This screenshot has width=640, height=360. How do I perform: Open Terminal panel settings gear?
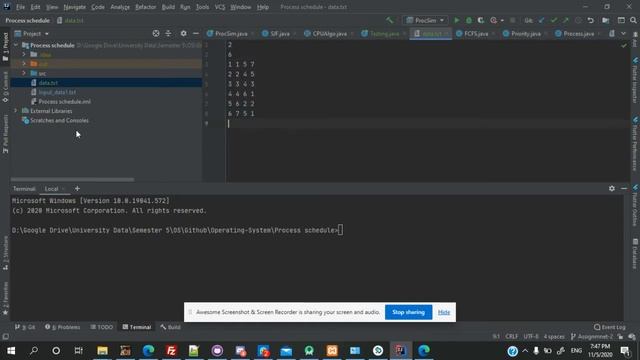coord(611,188)
